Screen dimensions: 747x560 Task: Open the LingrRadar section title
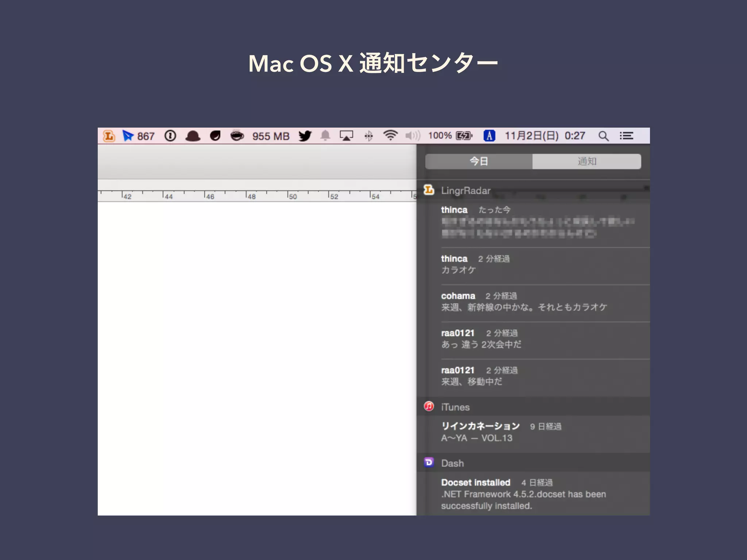tap(465, 191)
